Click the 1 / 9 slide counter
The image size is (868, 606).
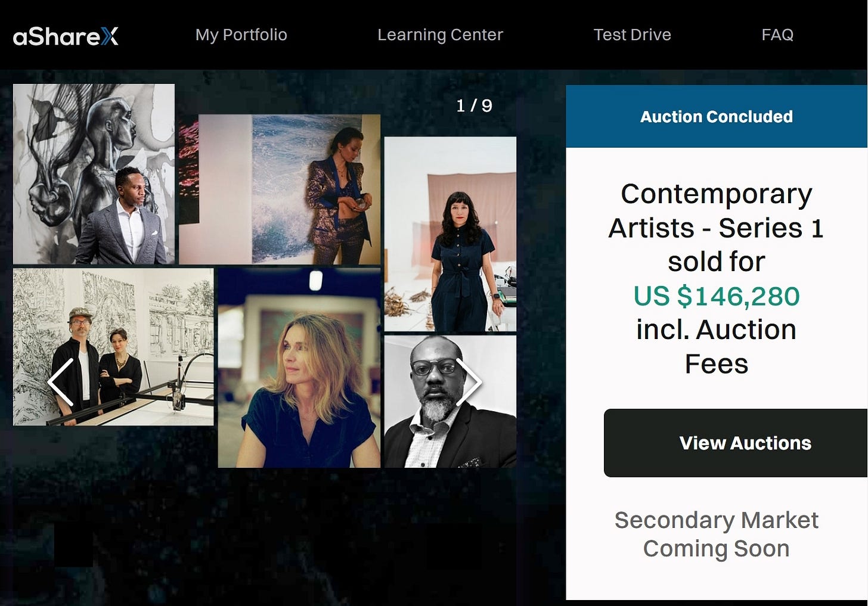(474, 105)
